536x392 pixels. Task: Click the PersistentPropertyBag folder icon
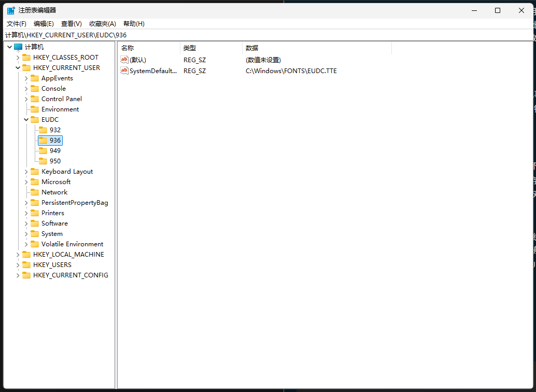tap(35, 203)
